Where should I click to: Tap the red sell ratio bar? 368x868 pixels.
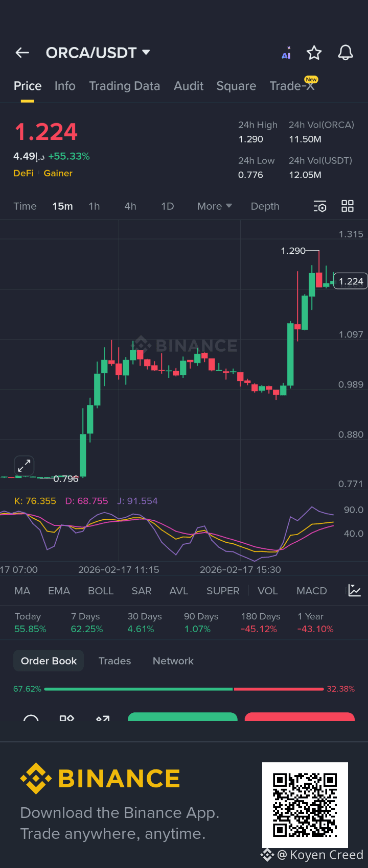pyautogui.click(x=279, y=689)
